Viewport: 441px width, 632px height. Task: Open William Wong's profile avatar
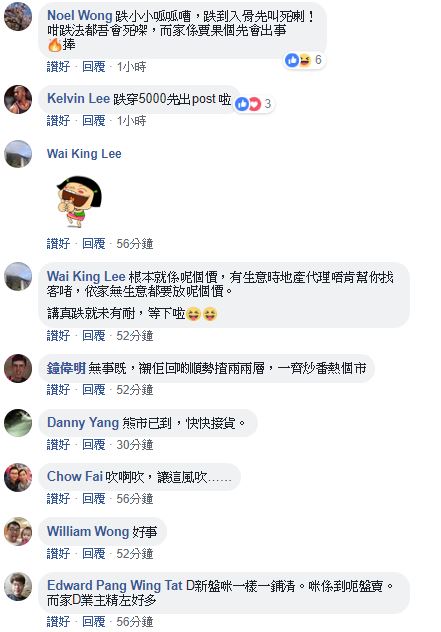[18, 531]
